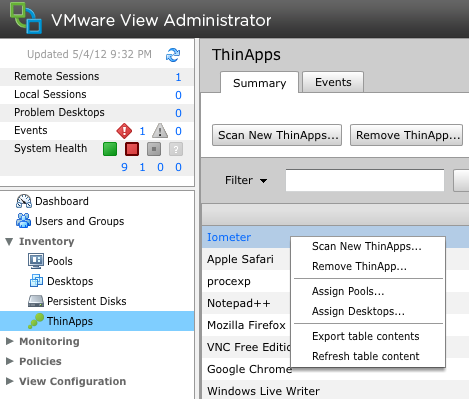The height and width of the screenshot is (399, 469).
Task: Click the ThinApps green dots icon
Action: [x=36, y=321]
